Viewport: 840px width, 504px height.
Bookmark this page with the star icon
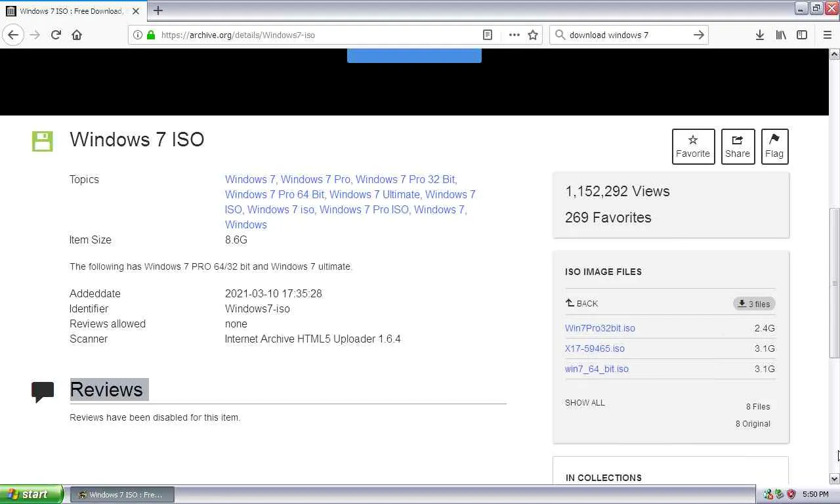(533, 35)
